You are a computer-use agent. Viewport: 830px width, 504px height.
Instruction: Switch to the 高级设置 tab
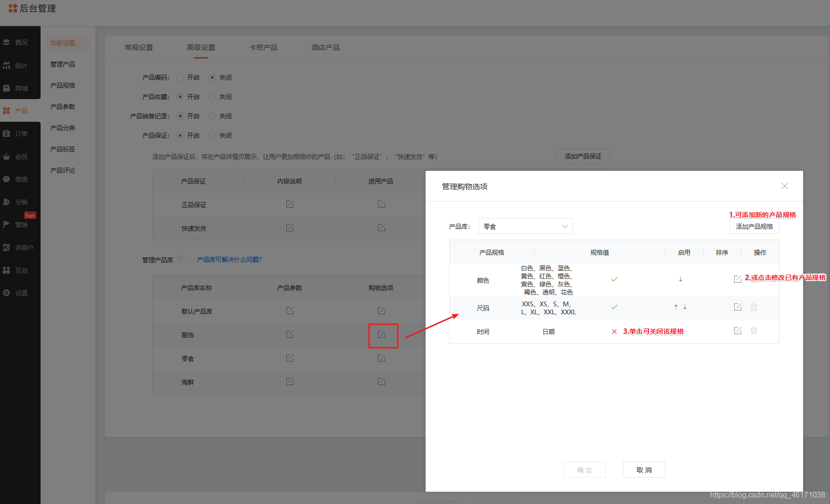tap(201, 48)
